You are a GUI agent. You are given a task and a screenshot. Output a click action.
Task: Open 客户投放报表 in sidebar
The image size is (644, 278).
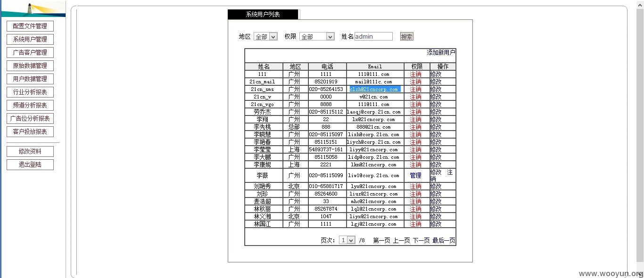30,132
